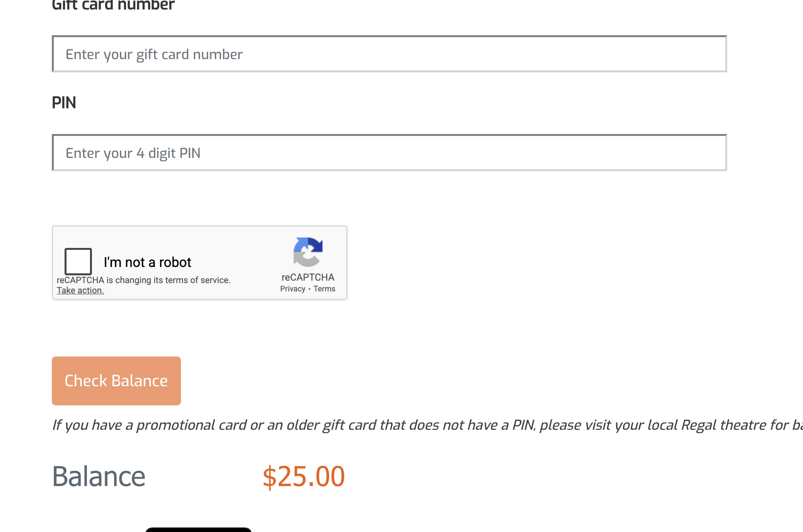Click the reCAPTCHA arrows logo
The image size is (803, 532).
[x=308, y=252]
